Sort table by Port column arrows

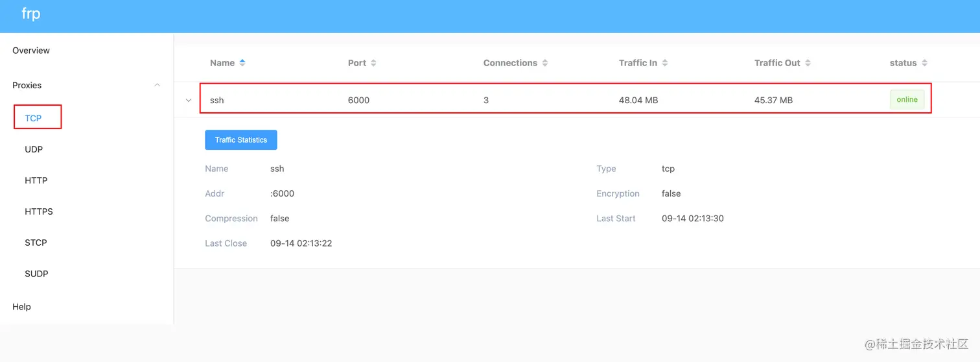(373, 63)
